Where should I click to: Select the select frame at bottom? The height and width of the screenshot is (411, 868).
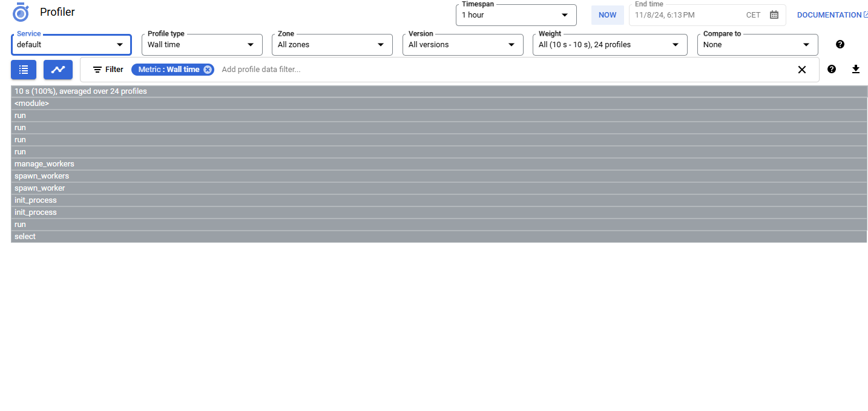[439, 237]
